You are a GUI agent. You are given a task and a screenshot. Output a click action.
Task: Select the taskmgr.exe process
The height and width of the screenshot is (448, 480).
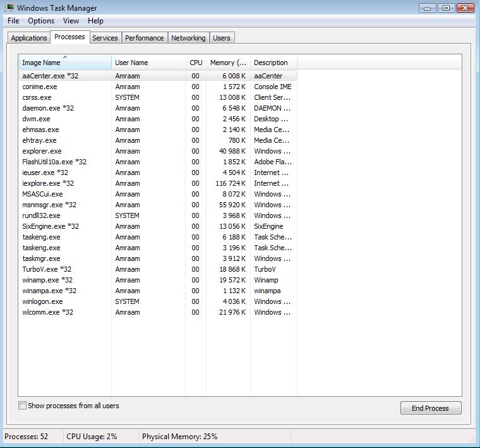pyautogui.click(x=158, y=258)
